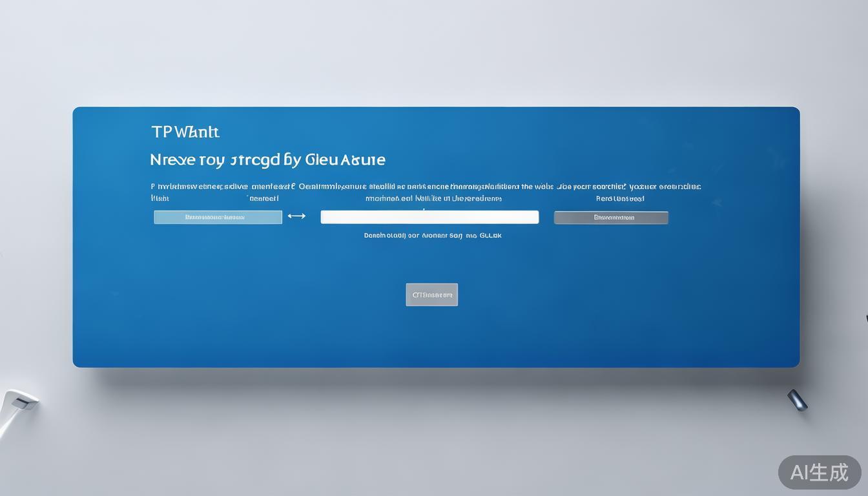Click the caption text beneath the white input field
The width and height of the screenshot is (868, 496).
click(433, 236)
